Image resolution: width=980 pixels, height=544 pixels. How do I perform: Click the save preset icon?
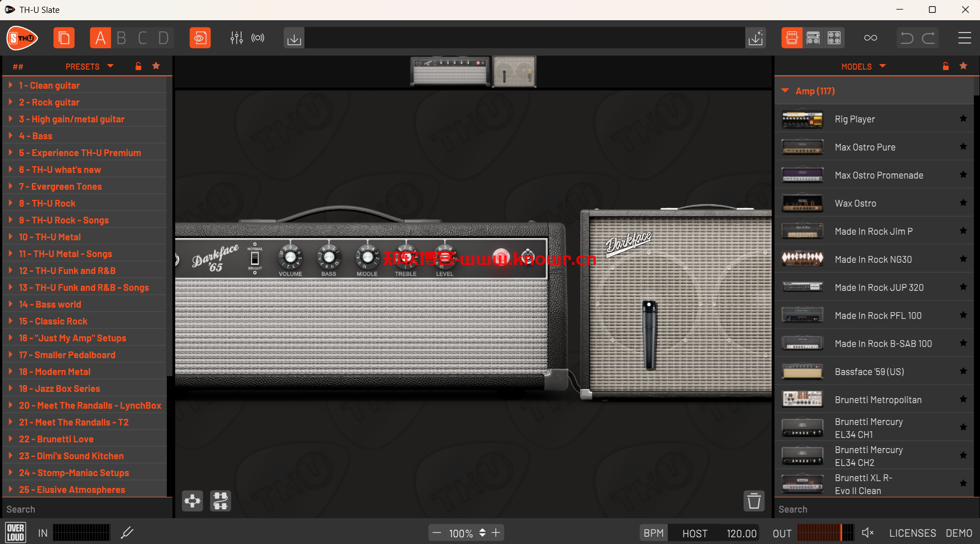[756, 38]
